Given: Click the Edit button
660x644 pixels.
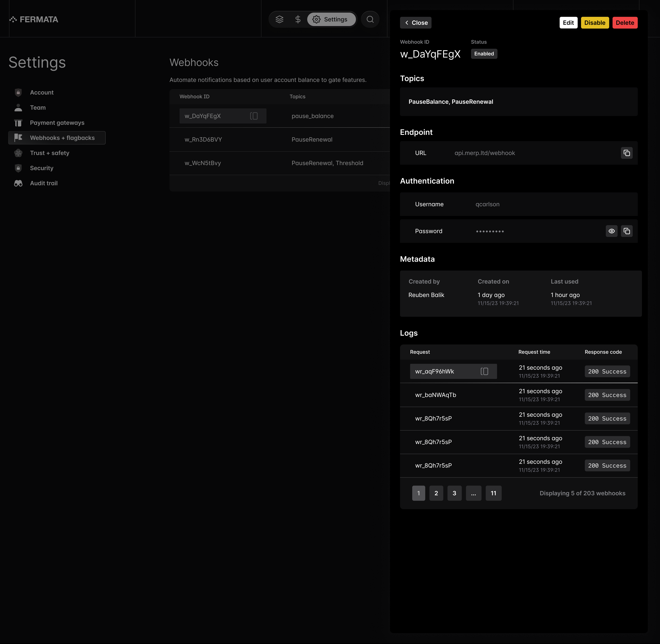Looking at the screenshot, I should 568,23.
